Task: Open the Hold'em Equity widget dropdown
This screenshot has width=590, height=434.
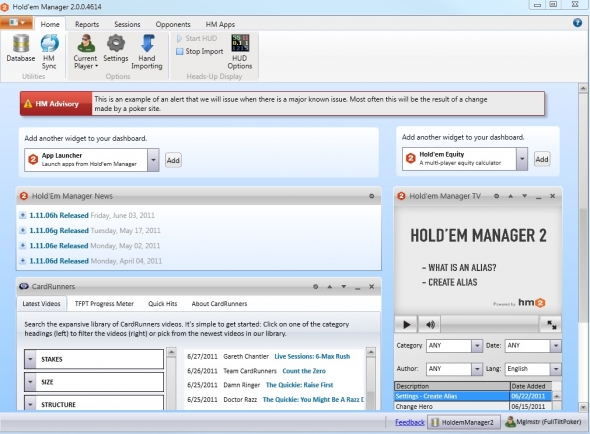Action: 522,159
